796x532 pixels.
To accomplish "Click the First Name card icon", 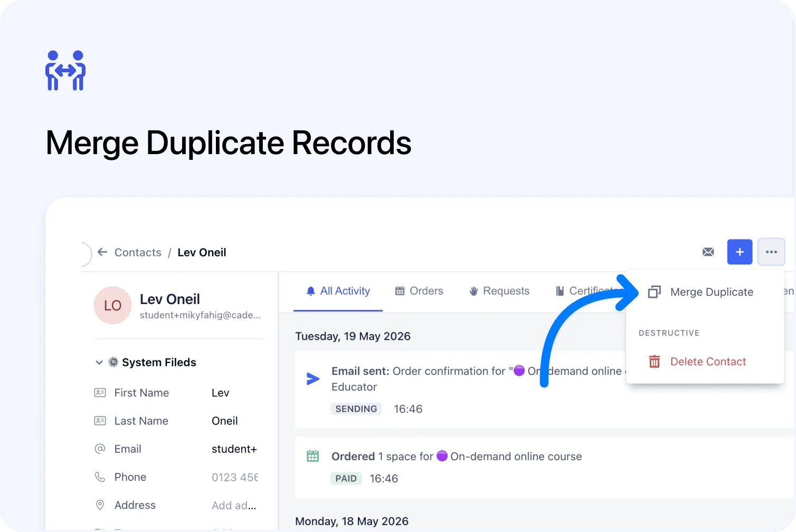I will [100, 393].
